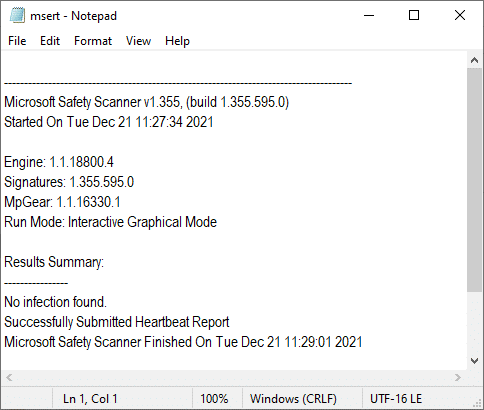Click the horizontal scrollbar left arrow
Viewport: 484px width, 410px height.
point(9,378)
